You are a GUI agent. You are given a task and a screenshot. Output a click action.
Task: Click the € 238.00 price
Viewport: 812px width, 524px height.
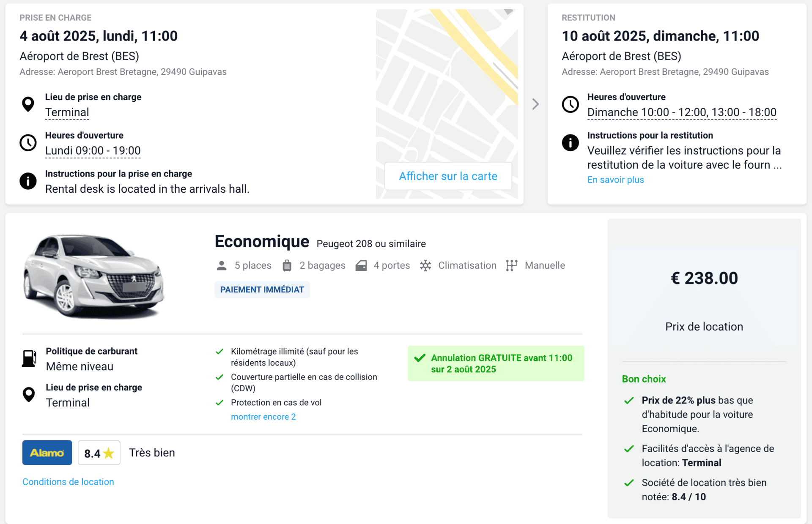(x=704, y=278)
